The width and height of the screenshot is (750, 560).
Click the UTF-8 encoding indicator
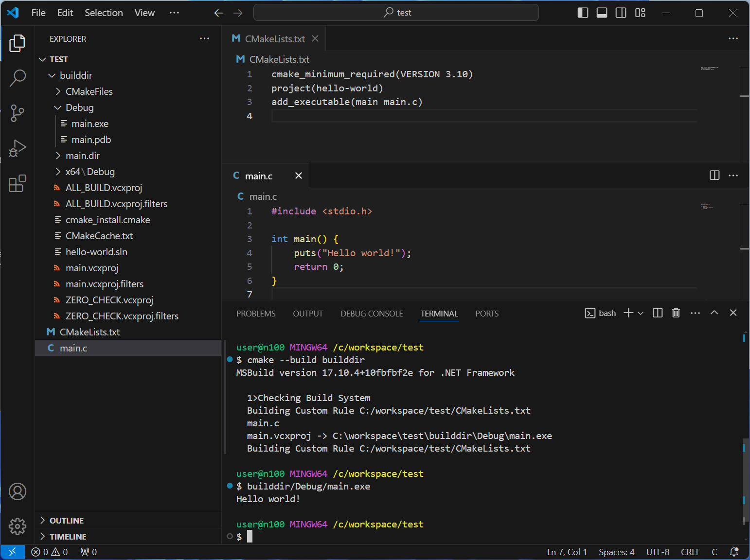pyautogui.click(x=658, y=552)
